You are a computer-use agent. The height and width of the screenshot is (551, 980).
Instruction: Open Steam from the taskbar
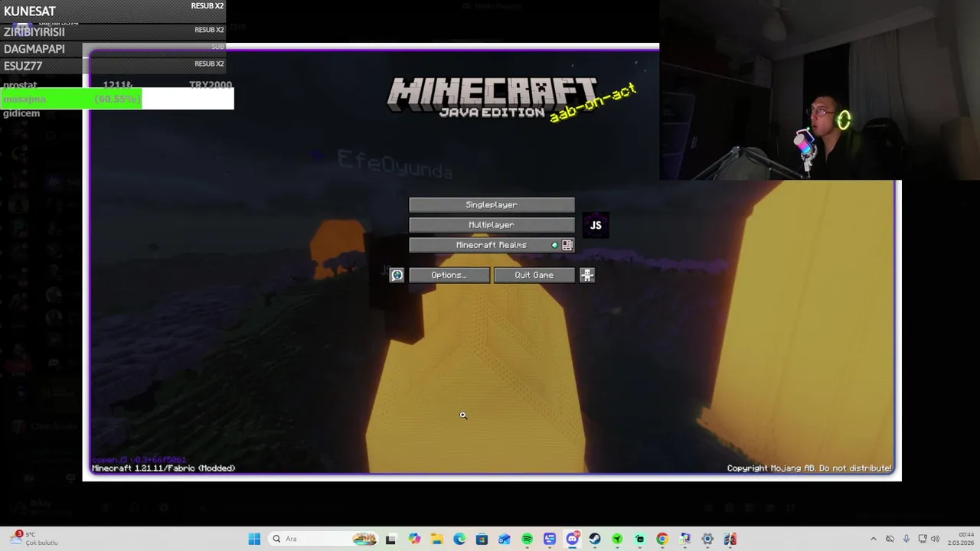coord(595,539)
